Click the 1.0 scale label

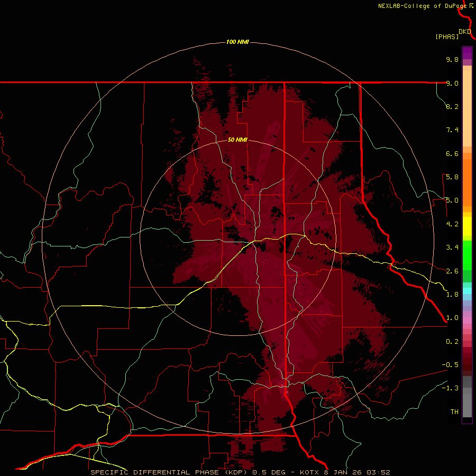(452, 318)
